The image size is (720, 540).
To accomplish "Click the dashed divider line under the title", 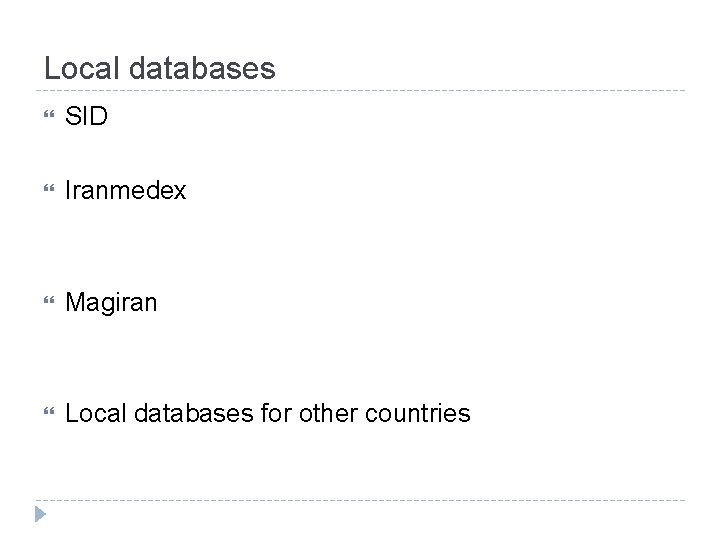I will pos(360,91).
